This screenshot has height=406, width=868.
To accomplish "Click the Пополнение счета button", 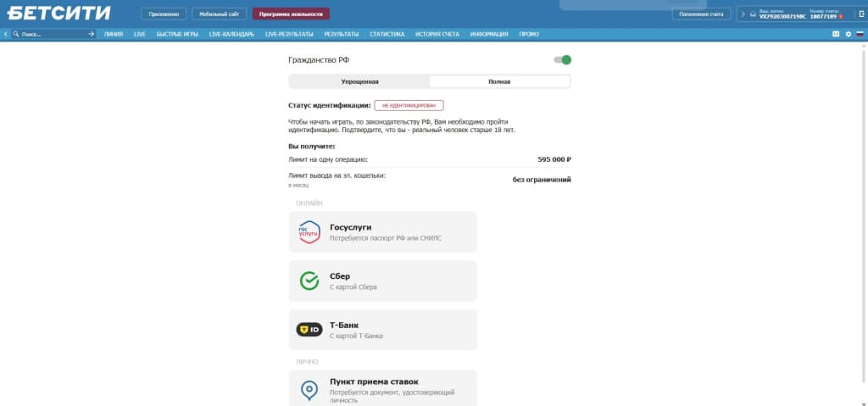I will pos(701,14).
